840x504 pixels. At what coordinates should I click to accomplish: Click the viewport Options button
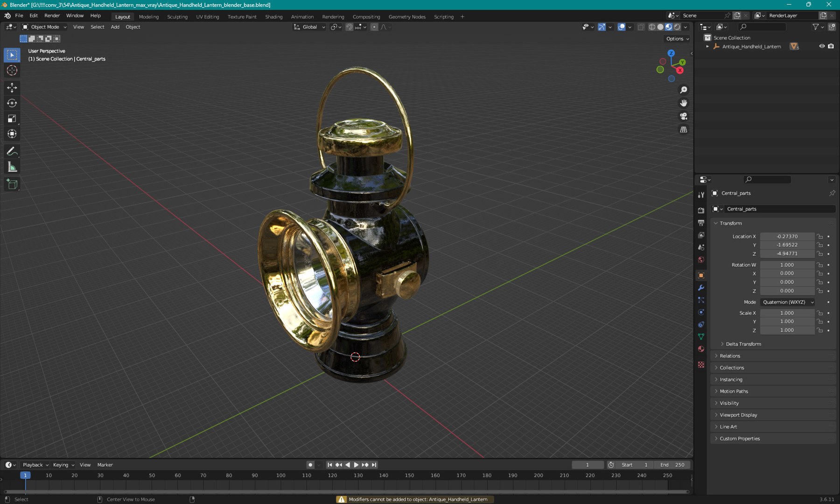coord(677,39)
